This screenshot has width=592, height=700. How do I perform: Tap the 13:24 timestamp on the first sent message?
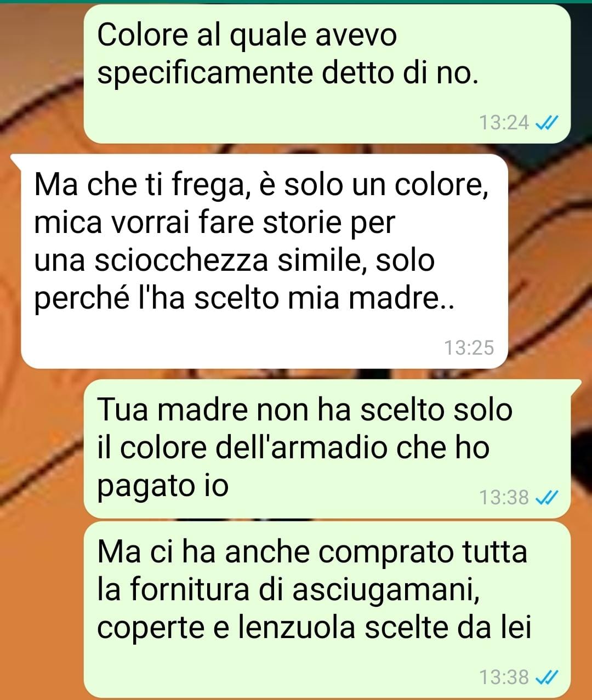tap(504, 123)
